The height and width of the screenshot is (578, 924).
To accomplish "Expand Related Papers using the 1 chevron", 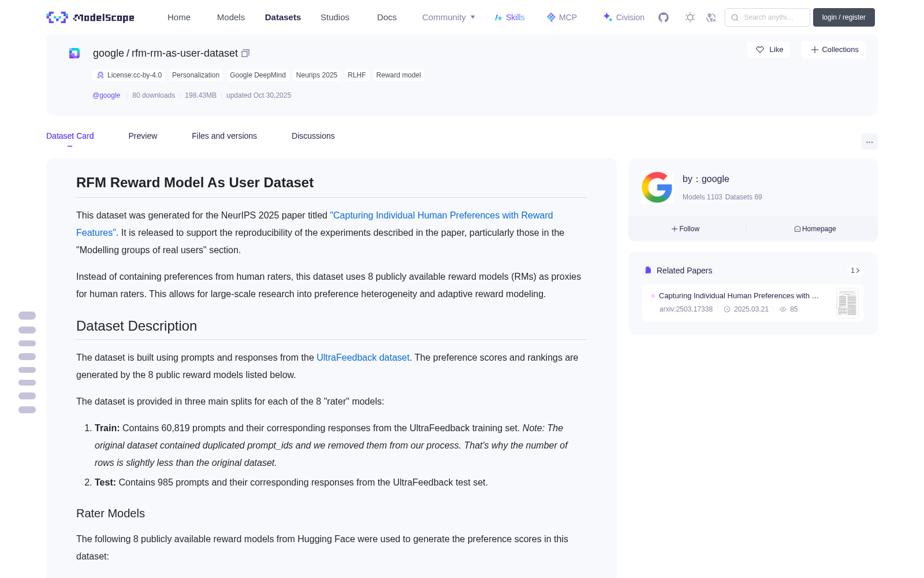I will (855, 271).
